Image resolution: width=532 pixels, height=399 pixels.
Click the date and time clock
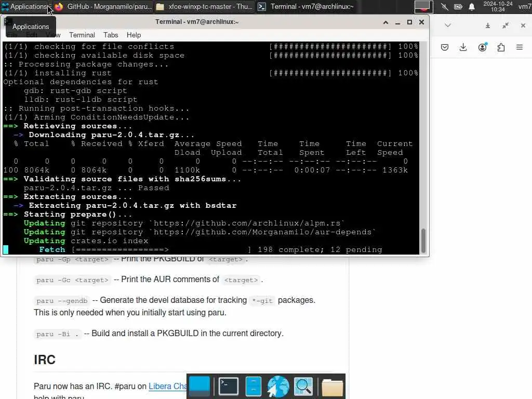click(x=498, y=6)
